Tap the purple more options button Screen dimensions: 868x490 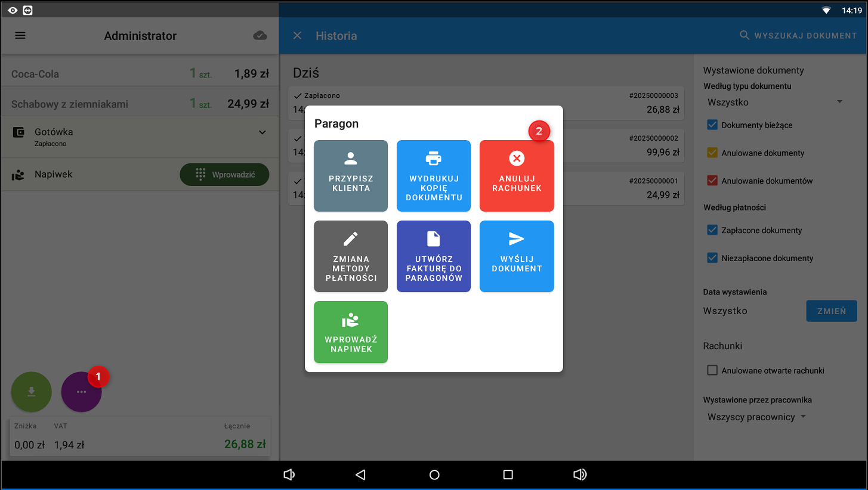81,392
